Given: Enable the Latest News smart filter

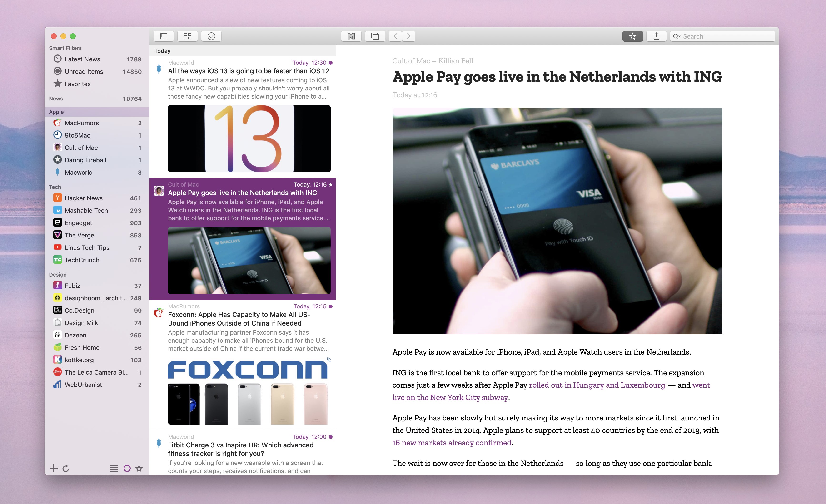Looking at the screenshot, I should 83,58.
